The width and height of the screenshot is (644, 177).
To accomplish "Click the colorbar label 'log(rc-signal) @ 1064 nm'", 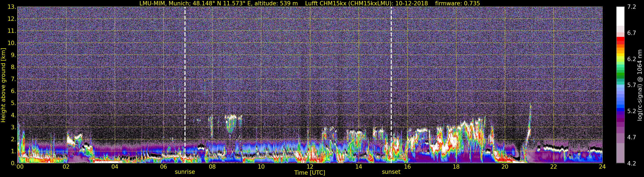I will [x=640, y=85].
